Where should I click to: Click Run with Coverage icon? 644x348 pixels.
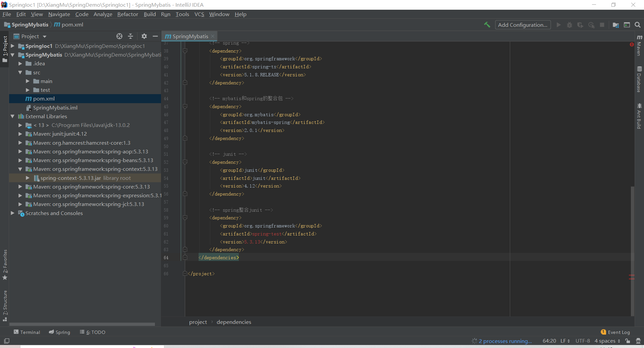pos(580,25)
